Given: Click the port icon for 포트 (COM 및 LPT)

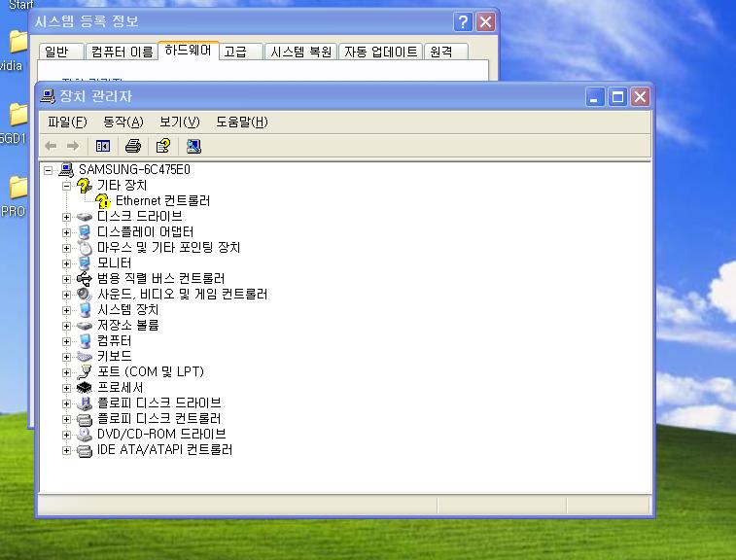Looking at the screenshot, I should [x=85, y=371].
